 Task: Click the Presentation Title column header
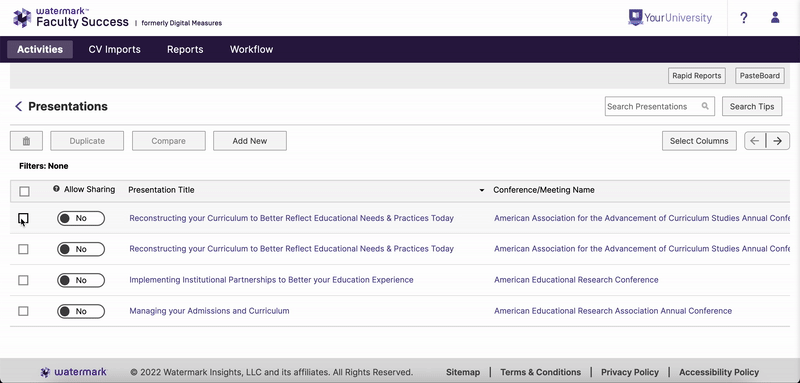[161, 190]
